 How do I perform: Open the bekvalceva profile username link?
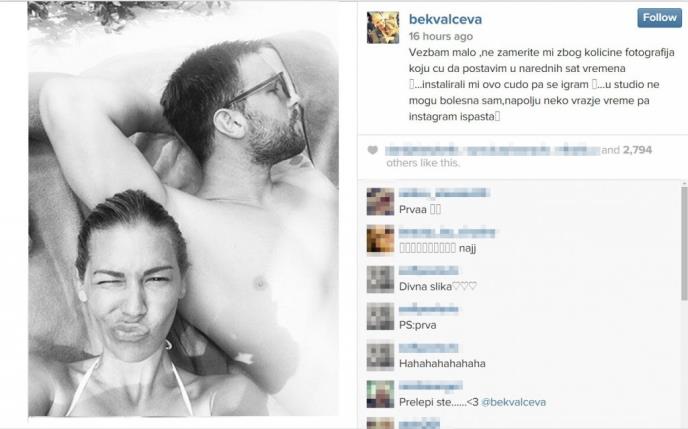coord(445,19)
